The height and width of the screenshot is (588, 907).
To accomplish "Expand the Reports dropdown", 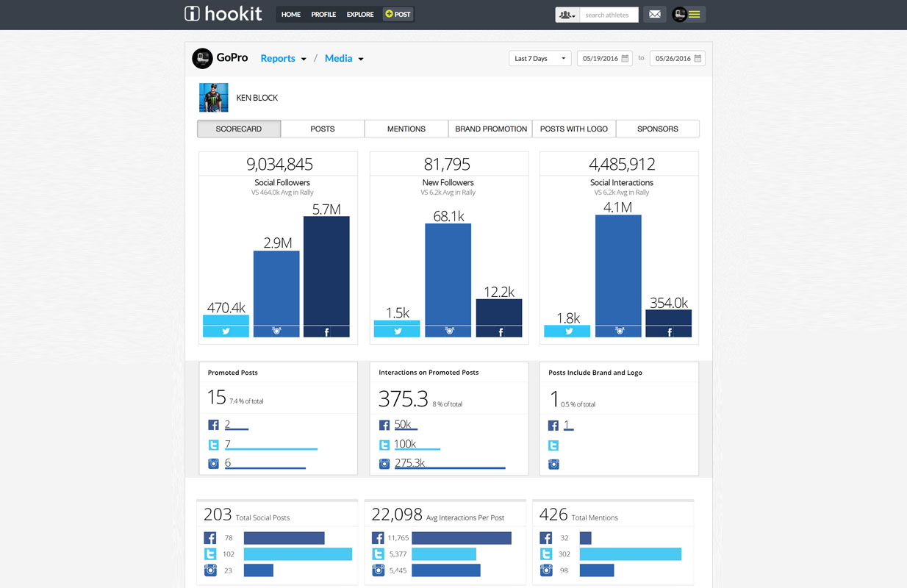I will coord(283,59).
